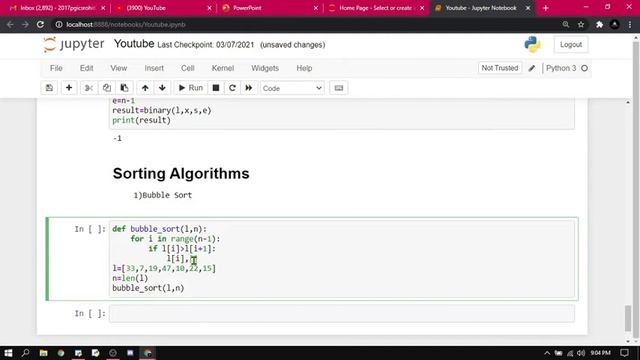The width and height of the screenshot is (640, 360).
Task: Switch to the PowerPoint browser tab
Action: pos(269,8)
